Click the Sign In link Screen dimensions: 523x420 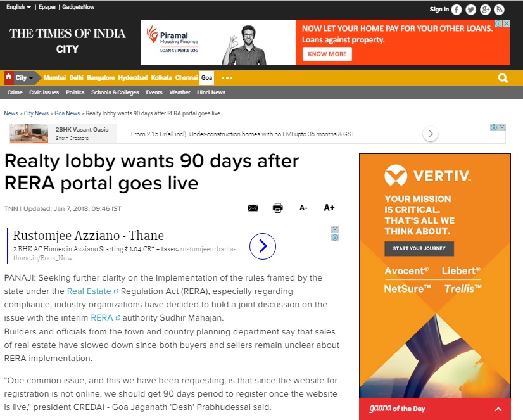(x=439, y=10)
